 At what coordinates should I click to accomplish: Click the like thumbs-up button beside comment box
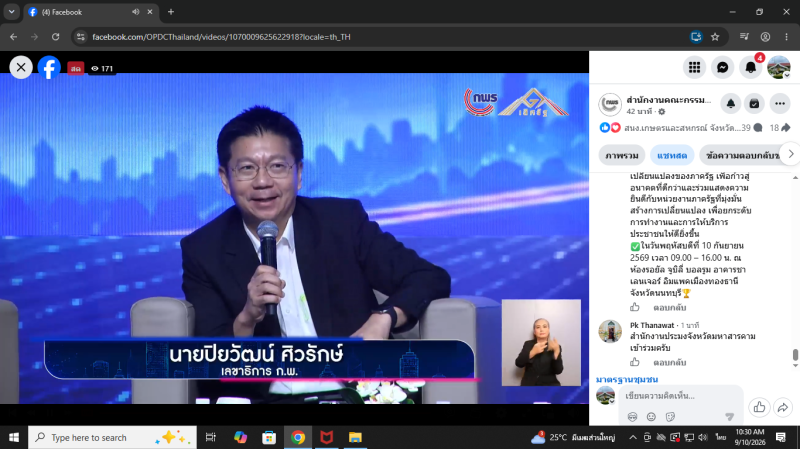759,407
